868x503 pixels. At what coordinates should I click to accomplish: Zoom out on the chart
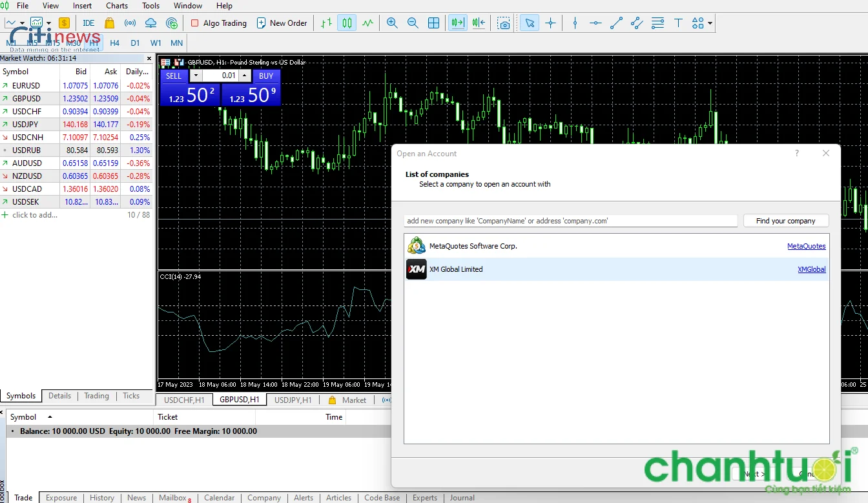coord(413,23)
